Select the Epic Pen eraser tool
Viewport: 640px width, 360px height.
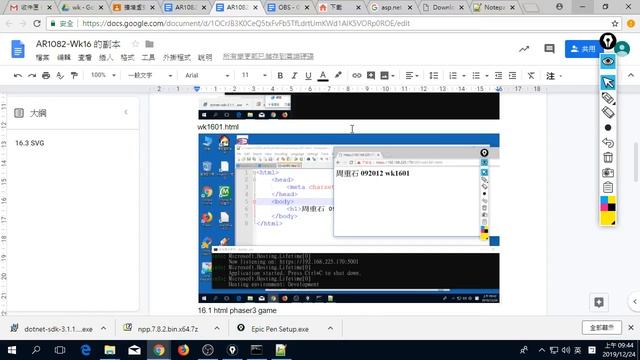(x=608, y=113)
